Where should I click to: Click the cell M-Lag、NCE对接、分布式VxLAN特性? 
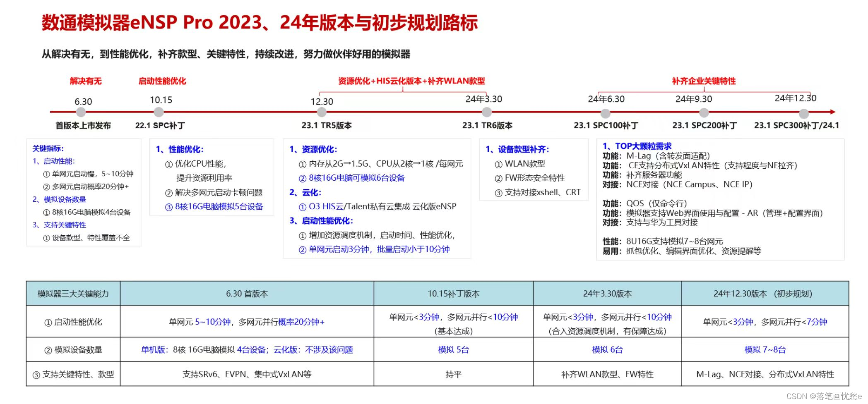click(x=765, y=374)
